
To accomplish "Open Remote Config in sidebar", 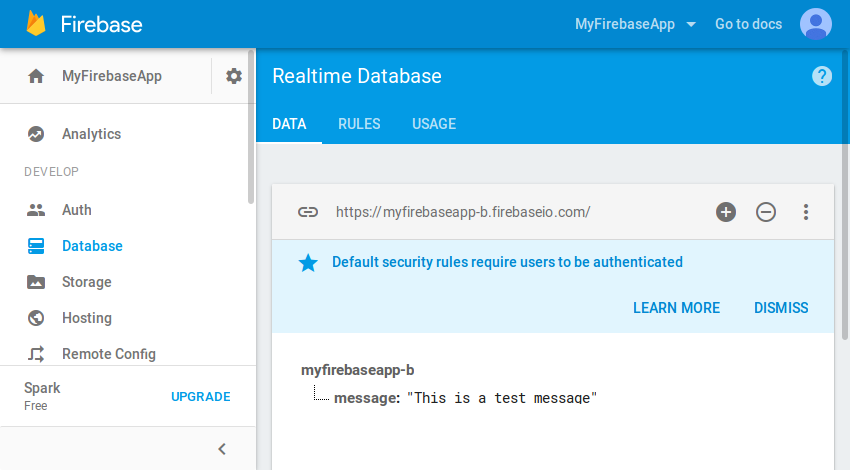I will (108, 354).
